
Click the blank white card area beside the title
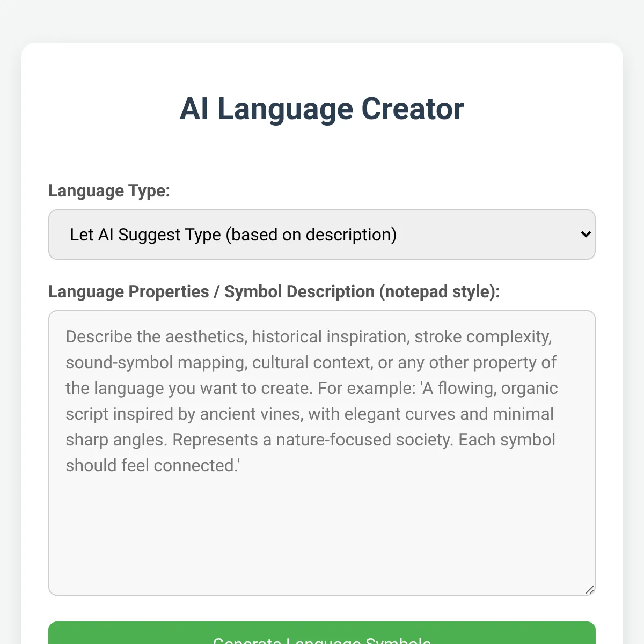point(542,108)
